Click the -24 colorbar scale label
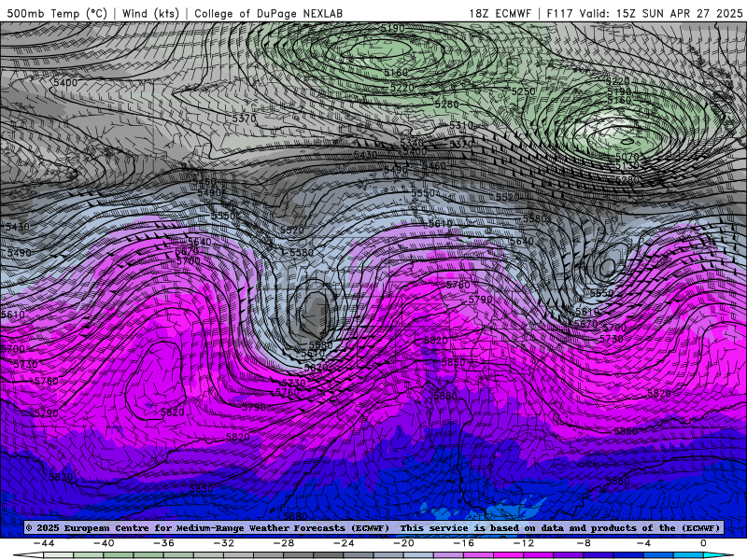Image resolution: width=747 pixels, height=560 pixels. [x=344, y=543]
